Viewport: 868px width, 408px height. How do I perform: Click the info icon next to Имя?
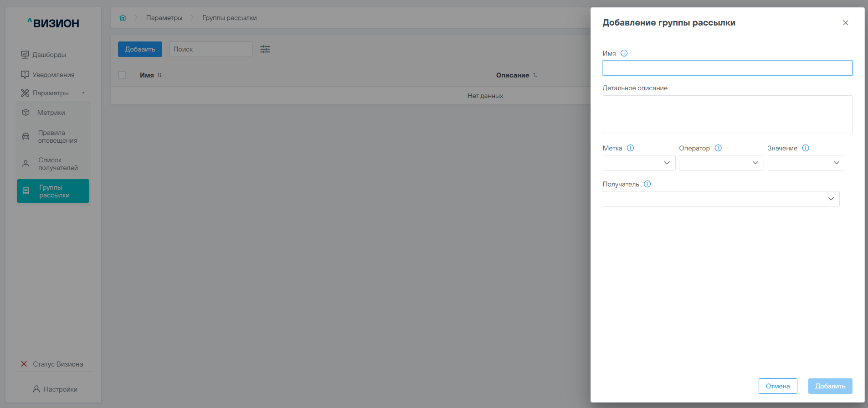tap(624, 53)
